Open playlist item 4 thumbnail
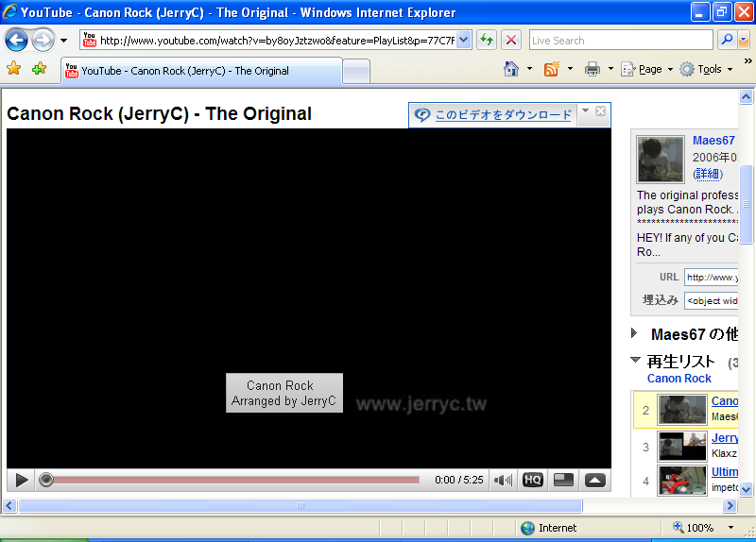This screenshot has width=756, height=542. [x=681, y=481]
